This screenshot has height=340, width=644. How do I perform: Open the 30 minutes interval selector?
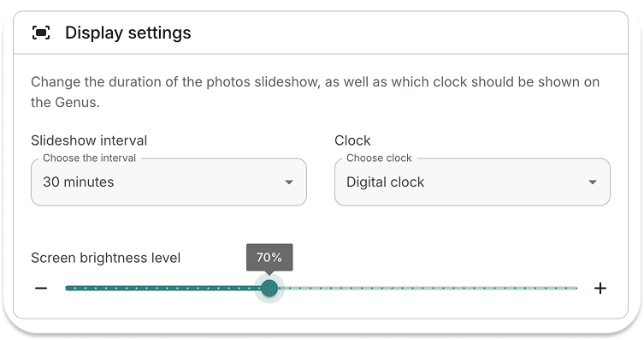[168, 182]
